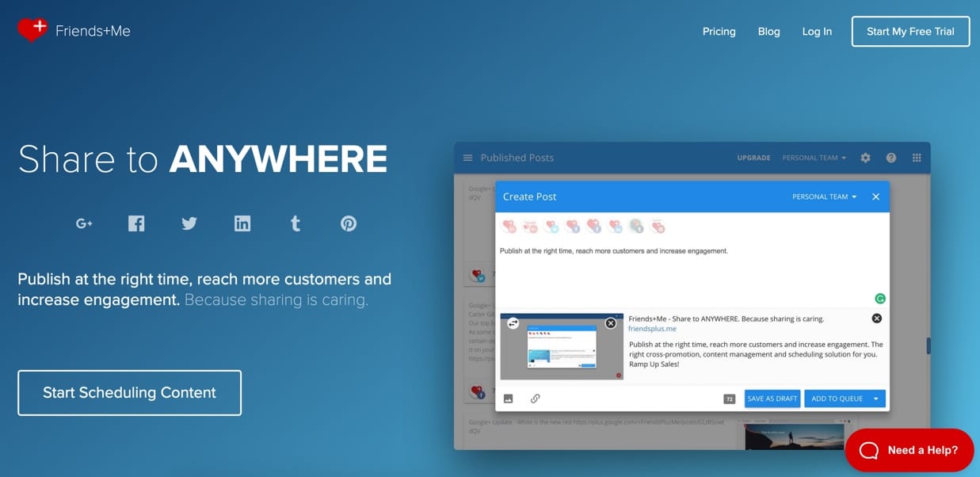The image size is (980, 477).
Task: Open the friendsplus.me link in the preview
Action: click(652, 328)
